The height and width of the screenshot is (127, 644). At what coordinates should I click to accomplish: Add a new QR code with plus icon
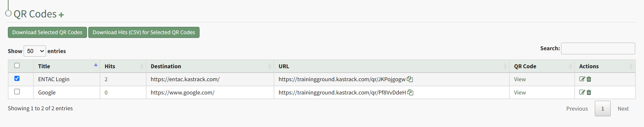tap(61, 15)
